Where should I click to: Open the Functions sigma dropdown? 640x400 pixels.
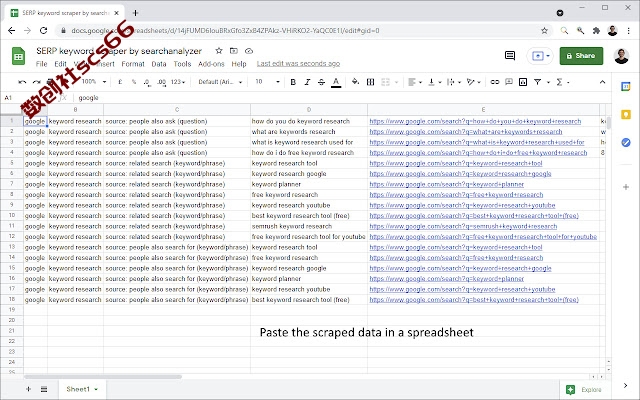click(x=563, y=82)
